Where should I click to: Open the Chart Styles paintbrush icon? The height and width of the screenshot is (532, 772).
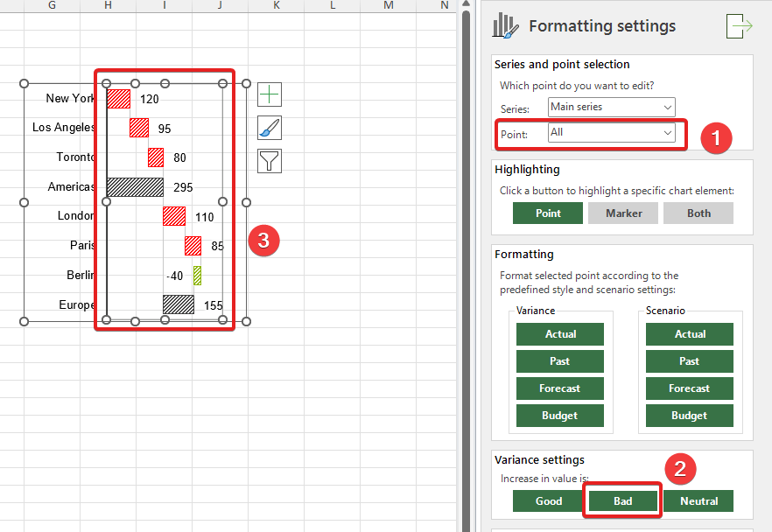270,128
